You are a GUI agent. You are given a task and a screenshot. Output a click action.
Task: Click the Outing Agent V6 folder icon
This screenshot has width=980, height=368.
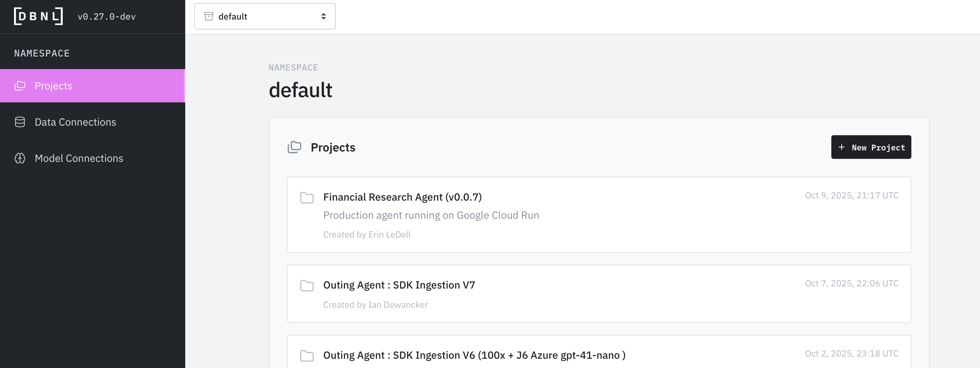[307, 356]
